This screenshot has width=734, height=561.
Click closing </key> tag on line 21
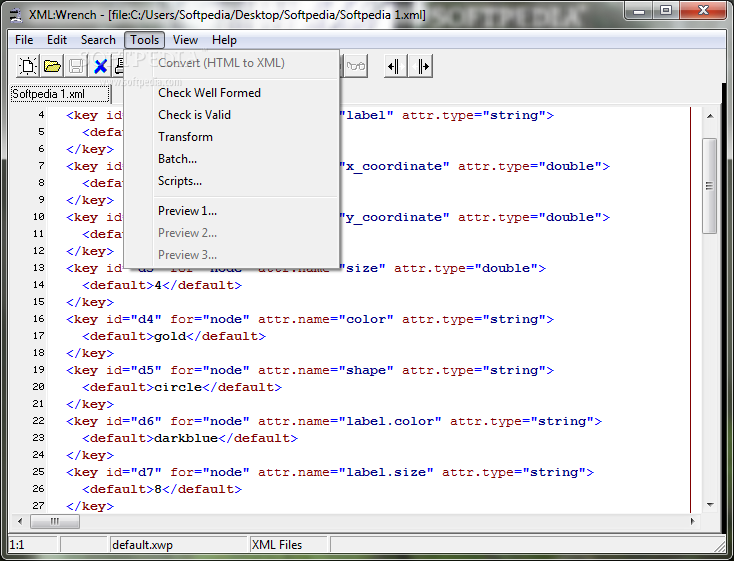coord(90,404)
